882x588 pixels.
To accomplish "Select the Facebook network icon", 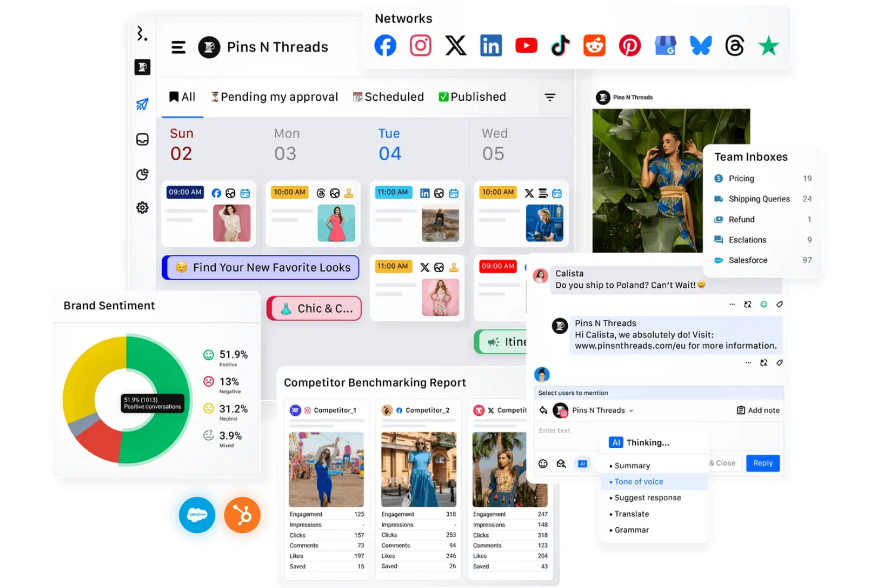I will 385,45.
